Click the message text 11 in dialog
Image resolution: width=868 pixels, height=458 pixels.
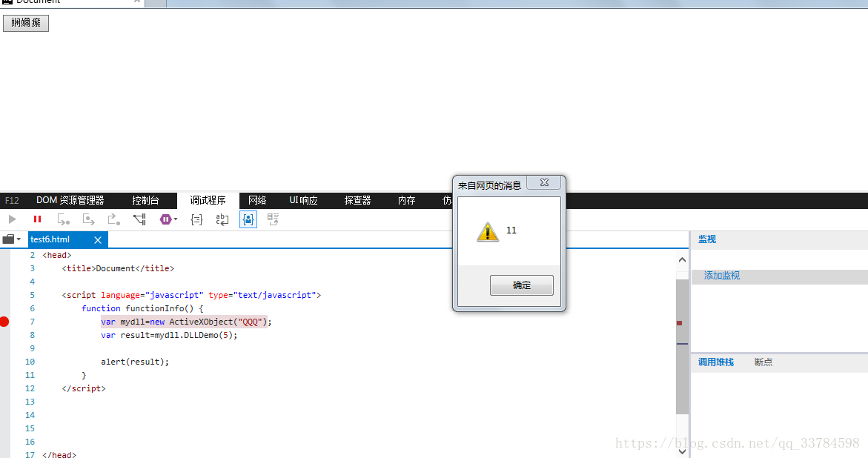point(511,230)
